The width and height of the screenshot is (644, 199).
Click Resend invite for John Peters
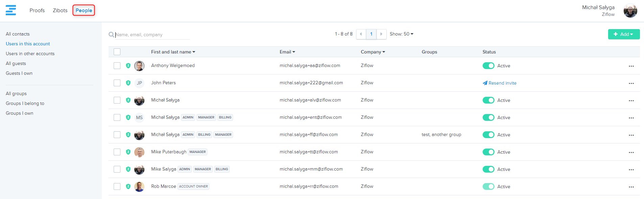point(499,83)
